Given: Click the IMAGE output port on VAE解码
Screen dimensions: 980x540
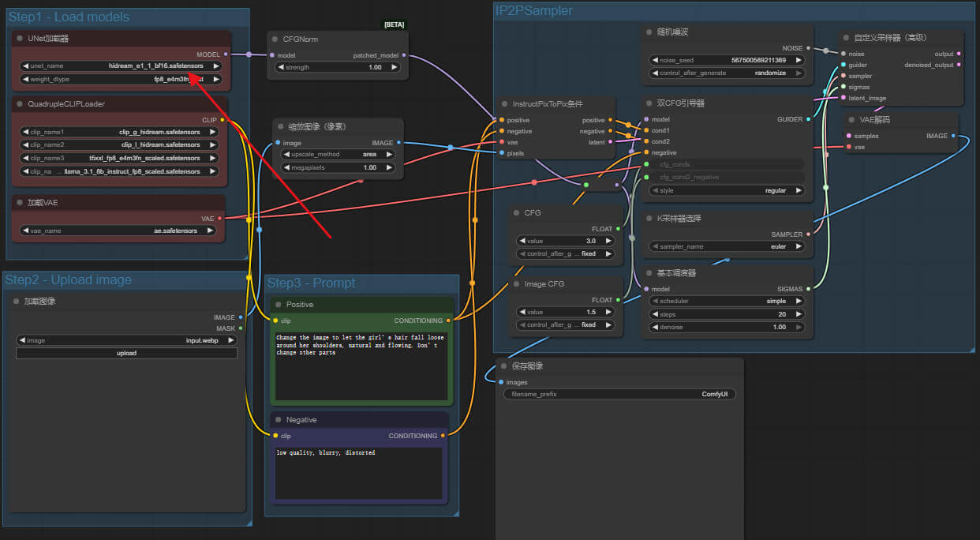Looking at the screenshot, I should tap(953, 136).
